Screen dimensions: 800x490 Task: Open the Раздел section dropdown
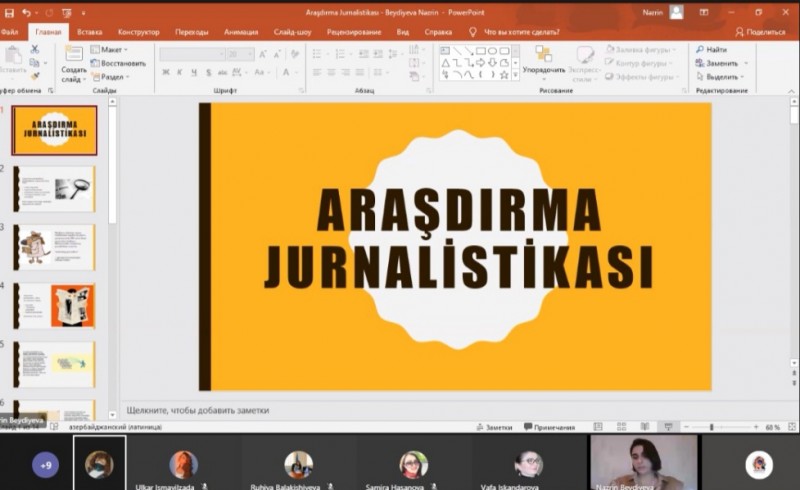pos(110,77)
